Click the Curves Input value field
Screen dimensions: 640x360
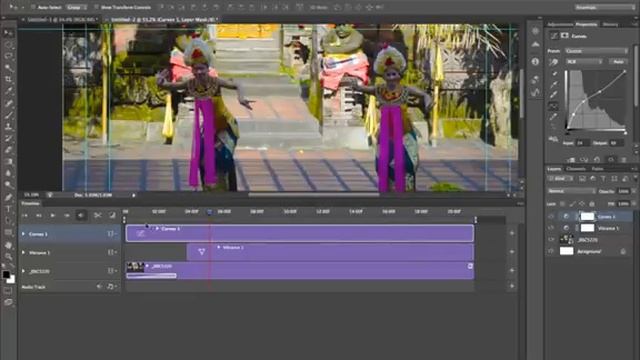[x=582, y=143]
